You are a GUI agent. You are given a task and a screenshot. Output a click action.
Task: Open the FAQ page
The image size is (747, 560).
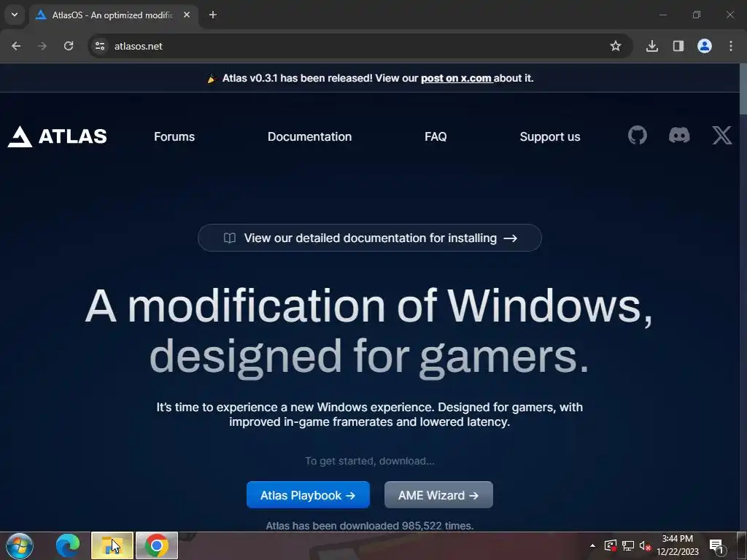(436, 136)
